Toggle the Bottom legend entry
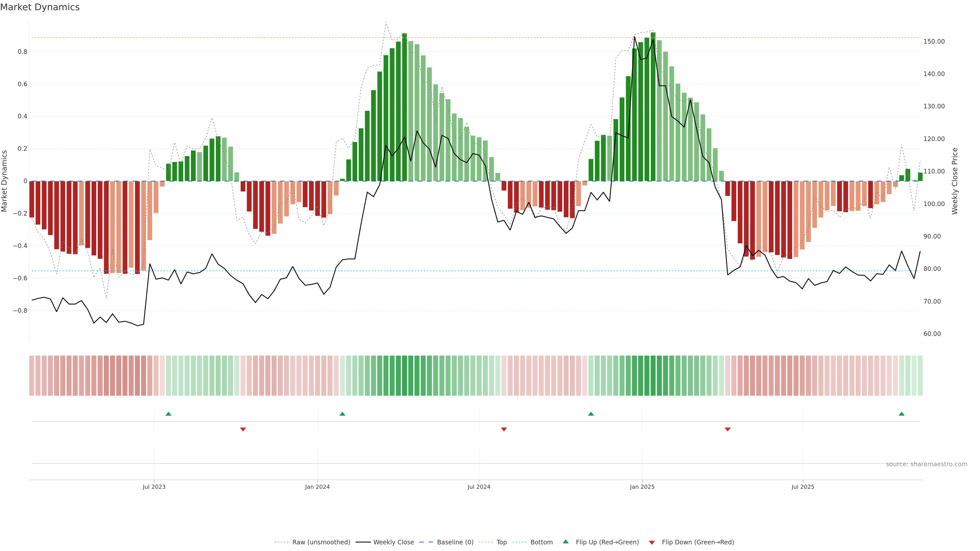 coord(541,542)
